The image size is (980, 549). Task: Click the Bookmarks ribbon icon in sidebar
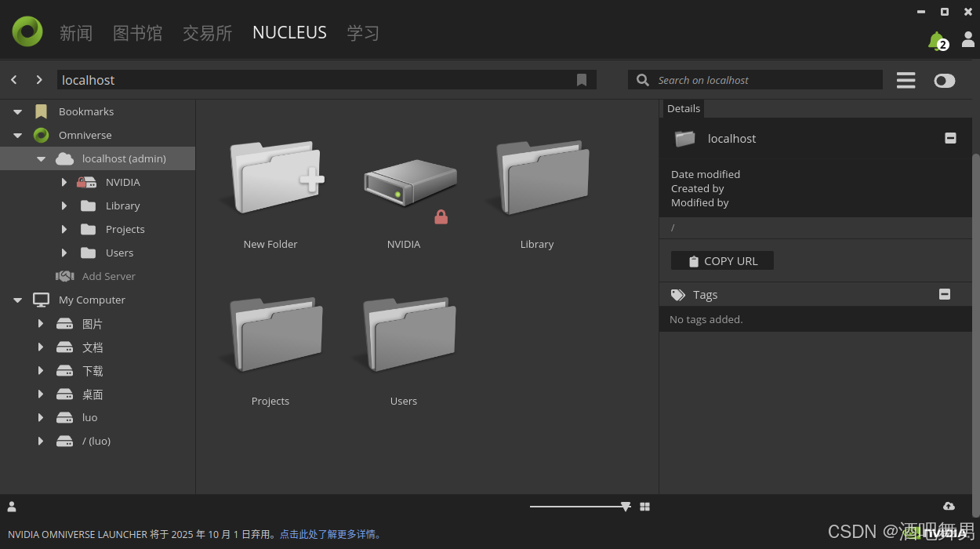41,111
